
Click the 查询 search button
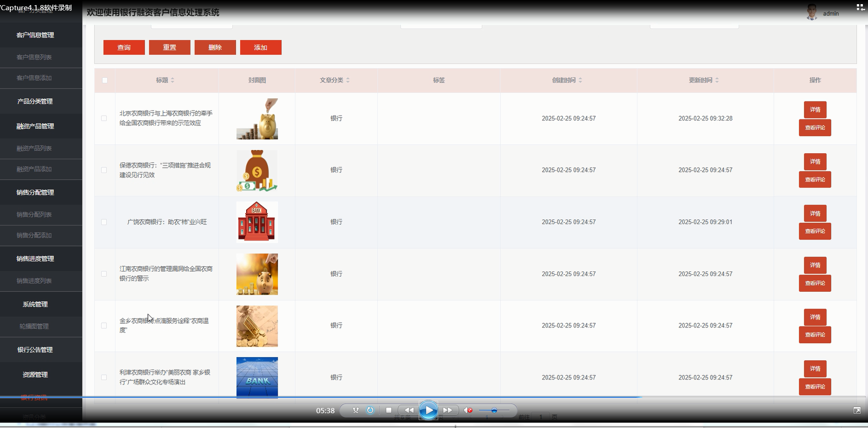tap(124, 47)
